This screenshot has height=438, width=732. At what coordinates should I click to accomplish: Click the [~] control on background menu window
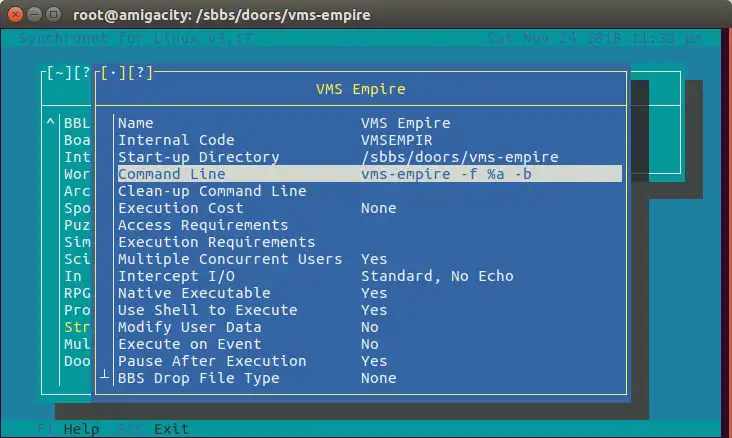click(x=54, y=72)
